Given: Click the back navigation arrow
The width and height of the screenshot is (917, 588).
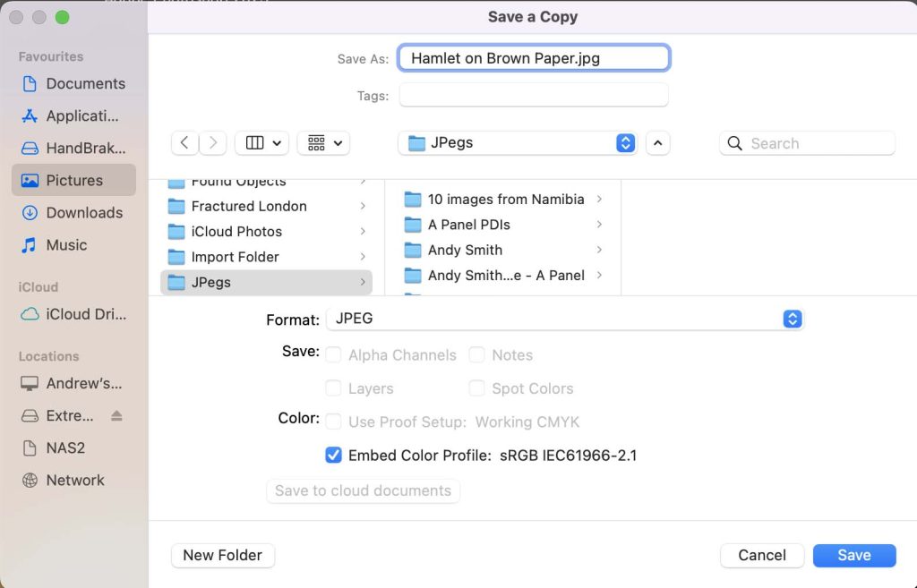Looking at the screenshot, I should tap(184, 143).
